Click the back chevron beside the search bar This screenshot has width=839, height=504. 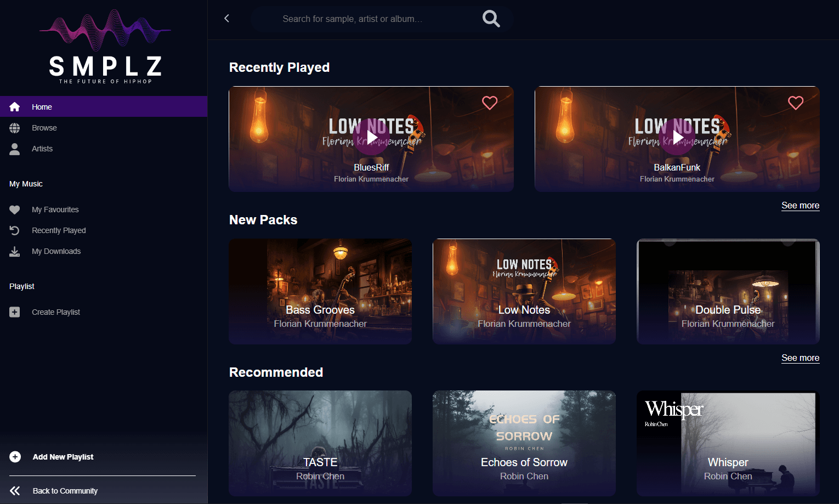coord(226,18)
